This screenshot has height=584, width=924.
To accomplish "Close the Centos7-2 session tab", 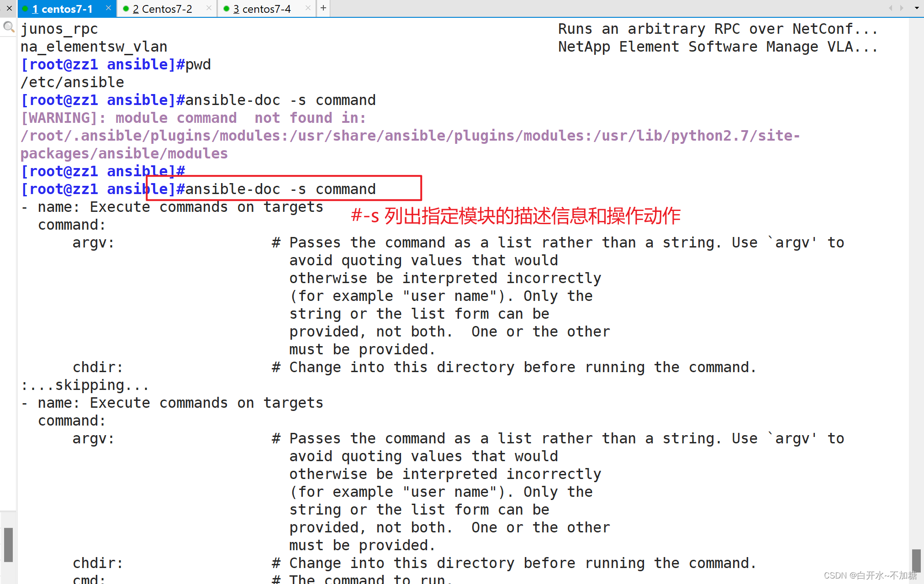I will (209, 8).
